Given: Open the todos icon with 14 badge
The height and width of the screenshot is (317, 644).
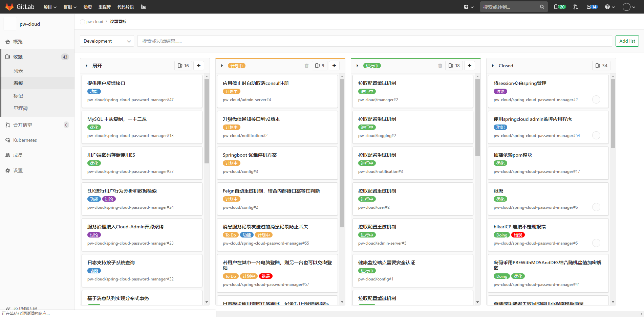Looking at the screenshot, I should pyautogui.click(x=592, y=7).
